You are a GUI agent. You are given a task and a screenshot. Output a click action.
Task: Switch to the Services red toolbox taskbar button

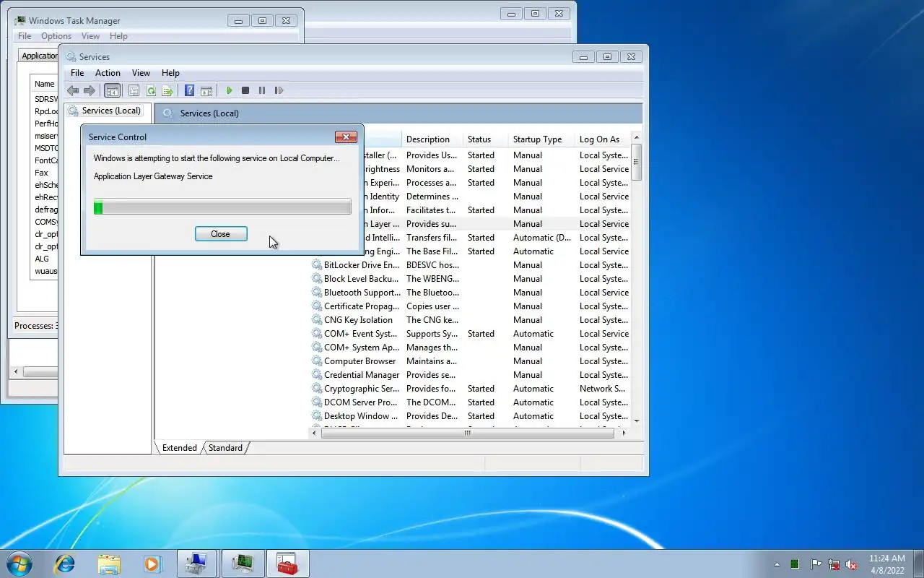point(287,564)
